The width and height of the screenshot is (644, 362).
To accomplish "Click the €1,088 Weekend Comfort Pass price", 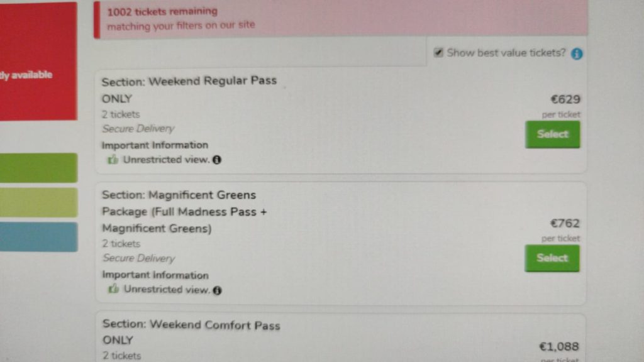I will coord(559,347).
